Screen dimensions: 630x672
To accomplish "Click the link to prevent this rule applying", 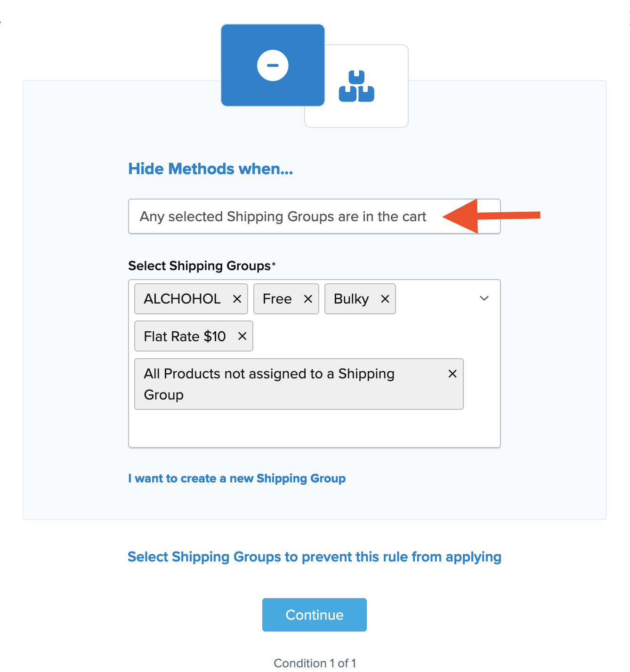I will tap(314, 557).
